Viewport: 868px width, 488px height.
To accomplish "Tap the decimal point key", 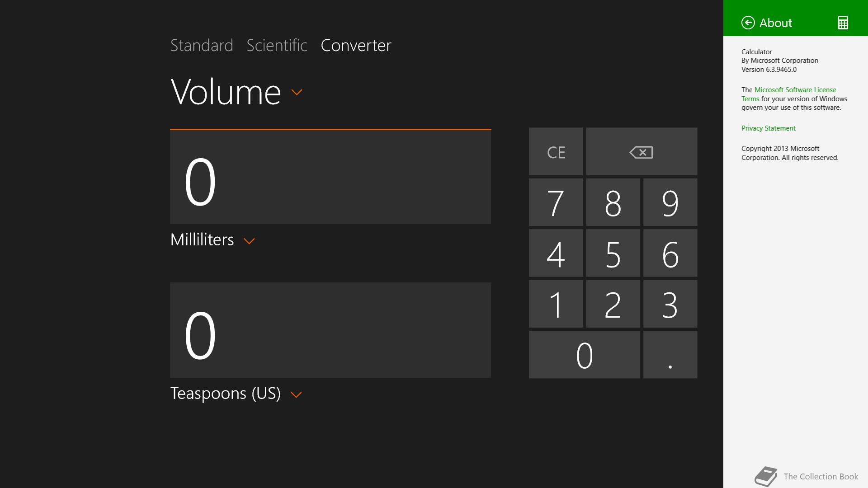I will [670, 355].
